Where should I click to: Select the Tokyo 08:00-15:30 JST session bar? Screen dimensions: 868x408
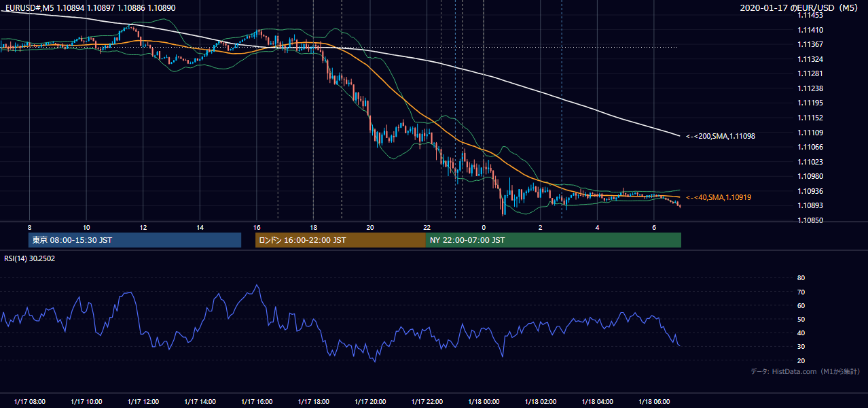[x=134, y=240]
